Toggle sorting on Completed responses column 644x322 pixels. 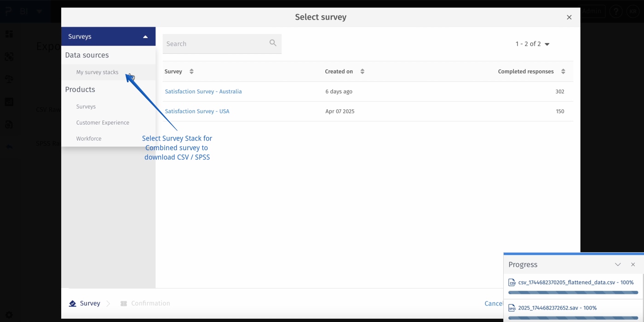tap(563, 71)
